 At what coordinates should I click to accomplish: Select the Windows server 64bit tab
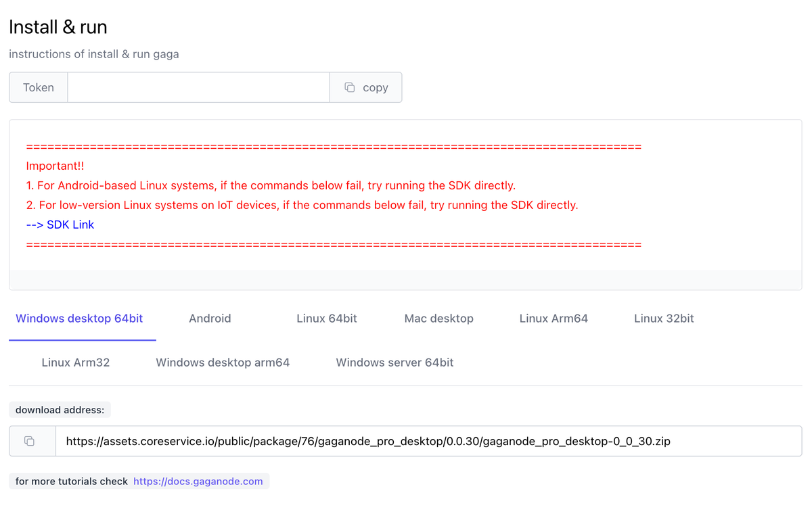[394, 363]
